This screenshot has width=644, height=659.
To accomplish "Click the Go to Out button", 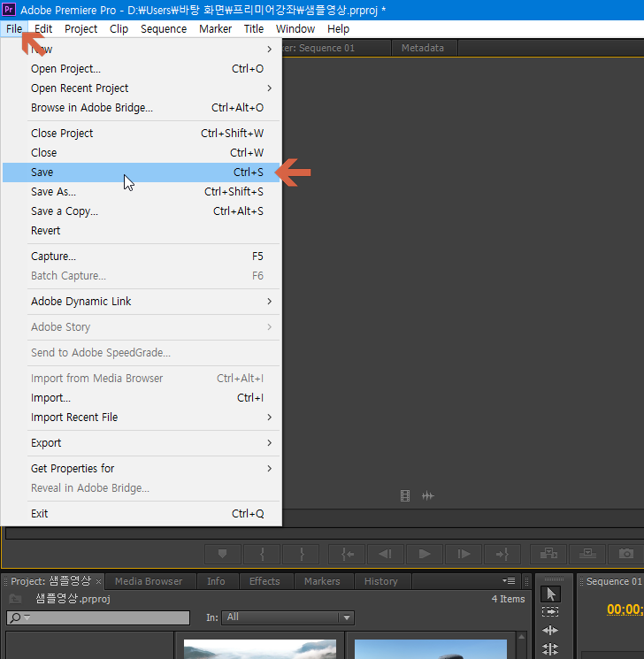I will [x=502, y=554].
